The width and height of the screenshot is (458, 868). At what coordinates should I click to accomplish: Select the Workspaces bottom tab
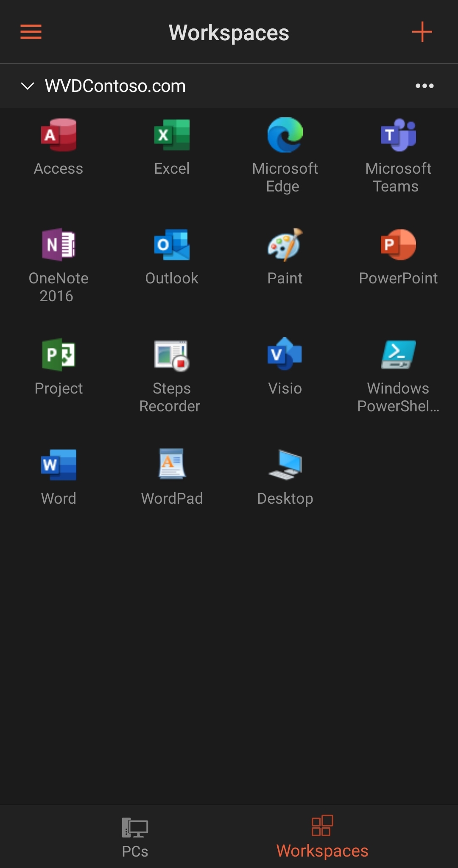click(x=322, y=837)
